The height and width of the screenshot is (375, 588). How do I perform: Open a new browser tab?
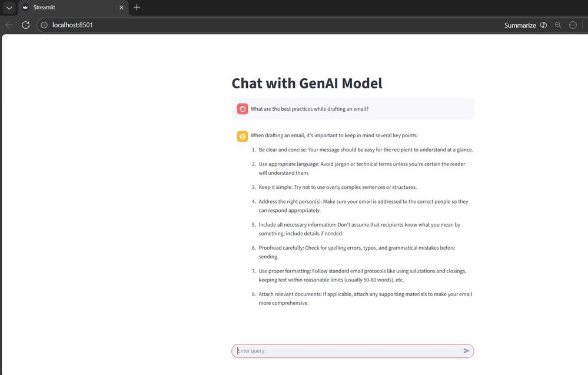(137, 7)
